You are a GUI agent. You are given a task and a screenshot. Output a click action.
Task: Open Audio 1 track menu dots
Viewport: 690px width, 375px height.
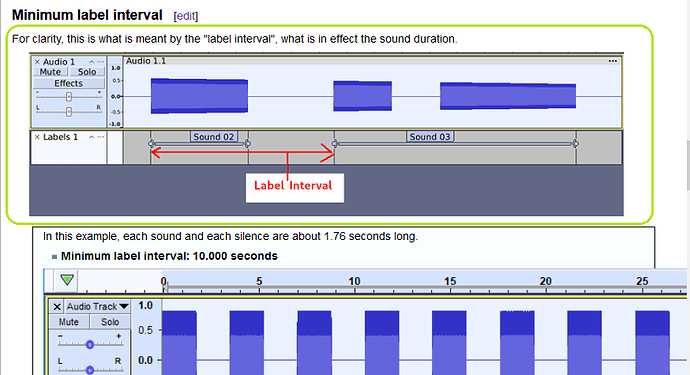pyautogui.click(x=101, y=62)
